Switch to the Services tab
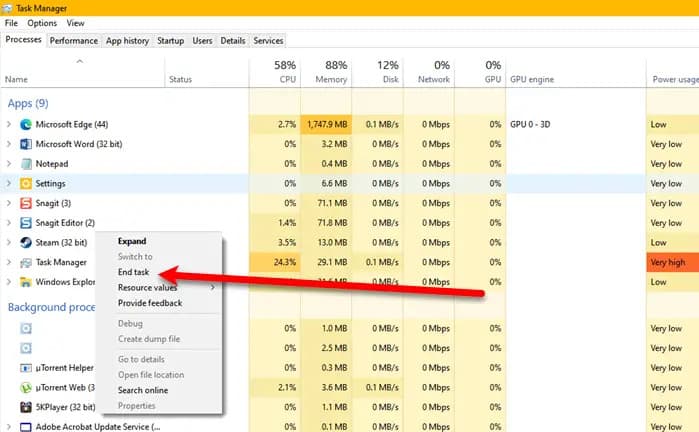This screenshot has width=699, height=432. pyautogui.click(x=268, y=41)
